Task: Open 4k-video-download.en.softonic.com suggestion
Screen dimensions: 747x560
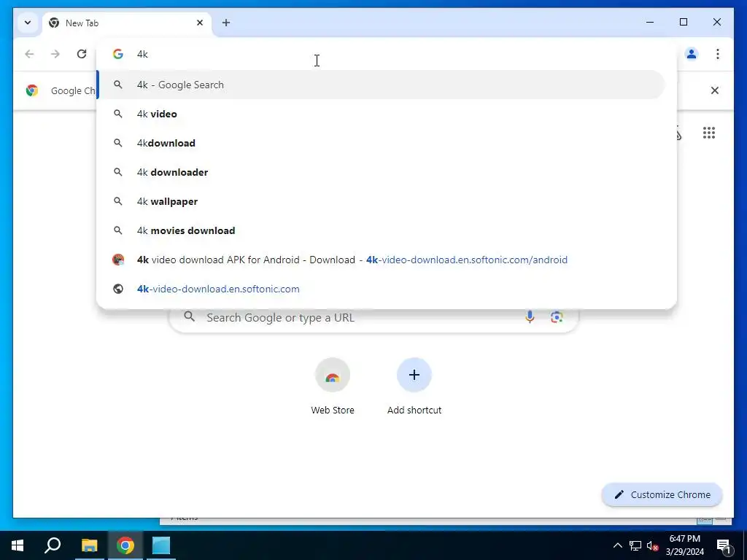Action: (x=381, y=289)
